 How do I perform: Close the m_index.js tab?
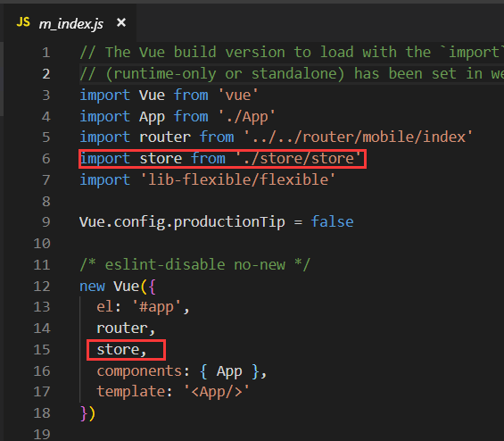click(121, 22)
